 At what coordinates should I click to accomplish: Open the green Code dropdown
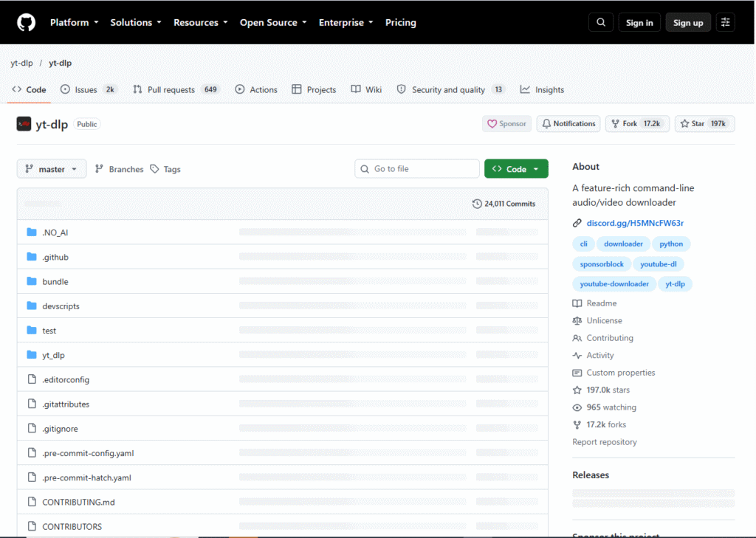coord(516,169)
